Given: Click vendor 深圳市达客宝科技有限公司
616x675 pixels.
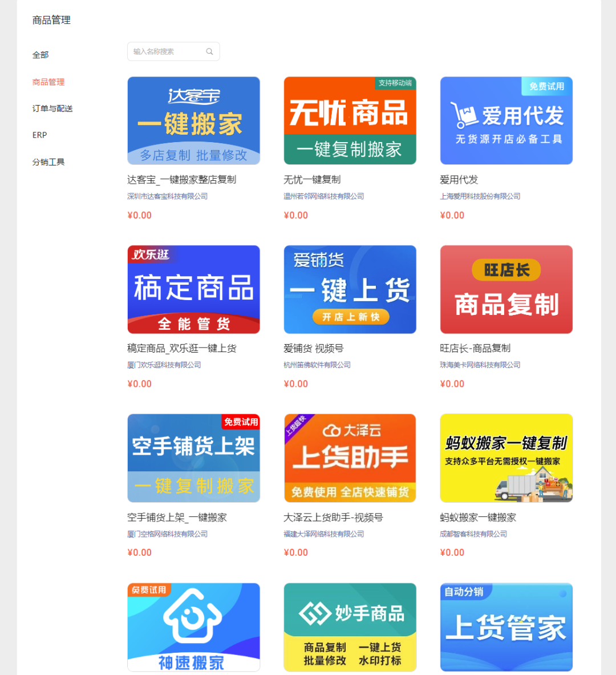Looking at the screenshot, I should pos(168,196).
